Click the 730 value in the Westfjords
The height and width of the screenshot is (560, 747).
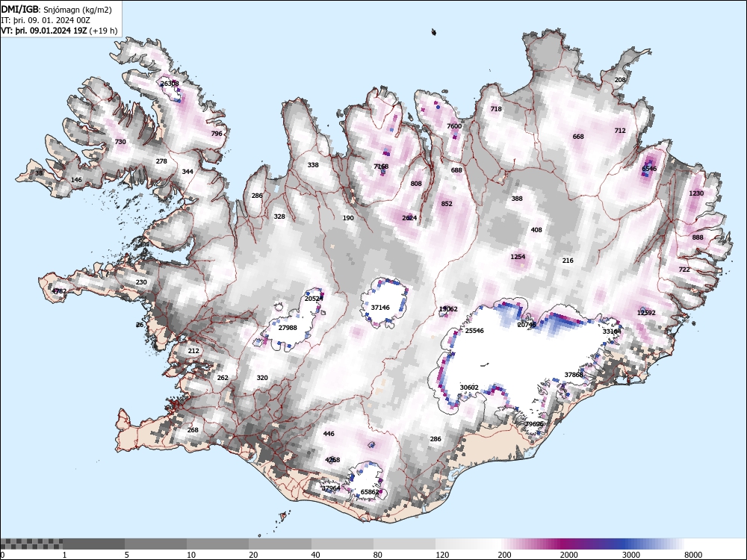pyautogui.click(x=120, y=142)
